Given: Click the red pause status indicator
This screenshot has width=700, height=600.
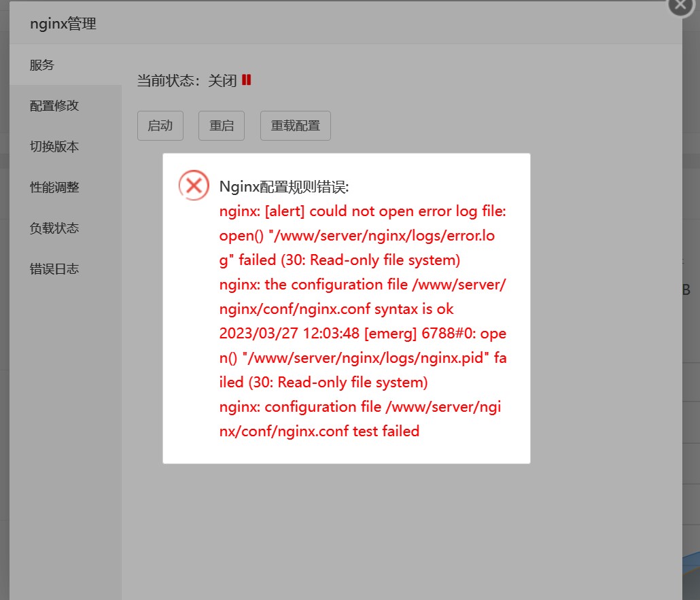Looking at the screenshot, I should coord(247,80).
